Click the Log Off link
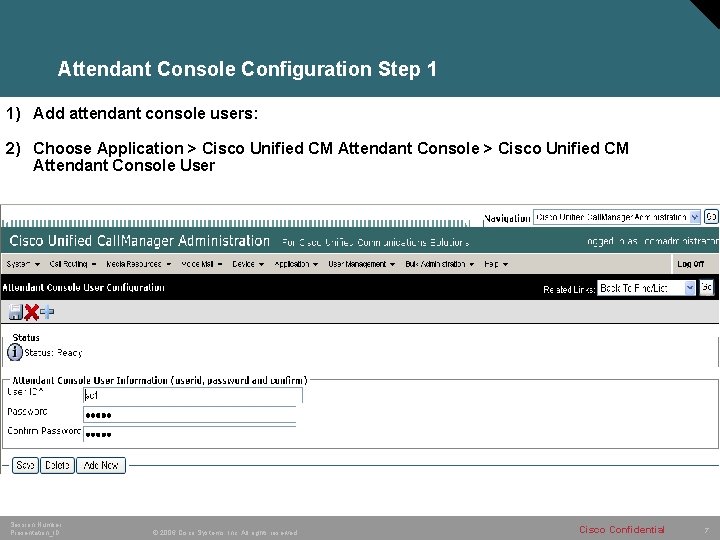 [x=690, y=264]
